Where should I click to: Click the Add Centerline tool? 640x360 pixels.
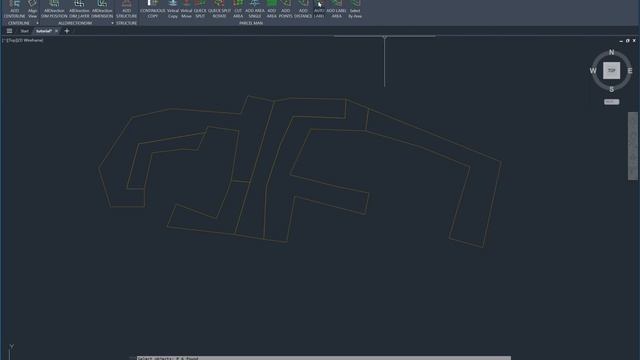[x=15, y=9]
